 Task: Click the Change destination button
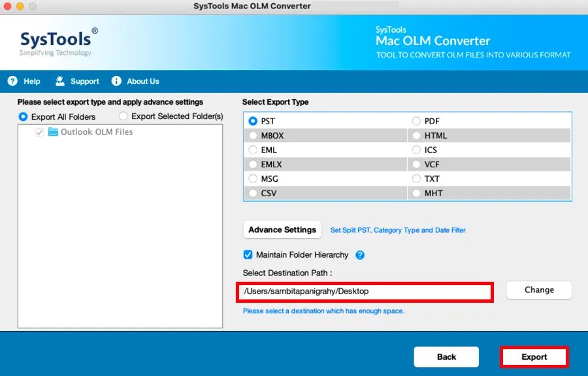539,290
